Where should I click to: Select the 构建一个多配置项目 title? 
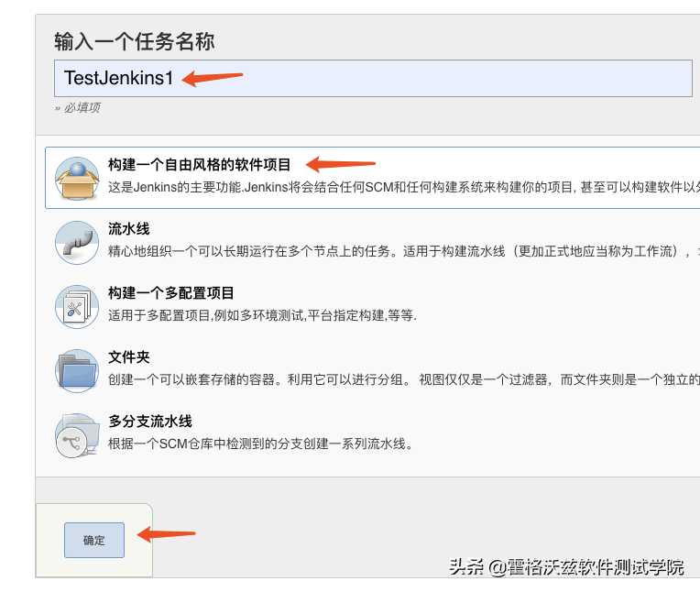coord(171,293)
